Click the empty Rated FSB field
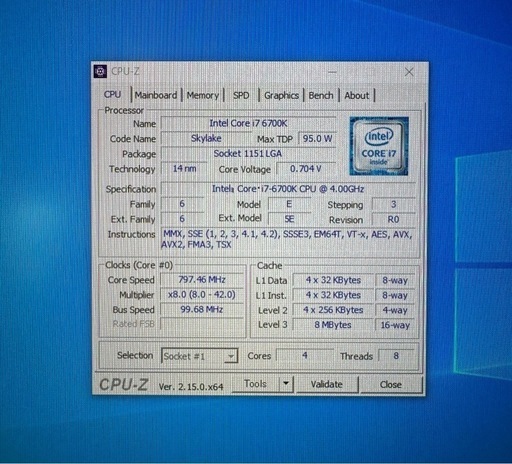The width and height of the screenshot is (512, 464). click(202, 324)
